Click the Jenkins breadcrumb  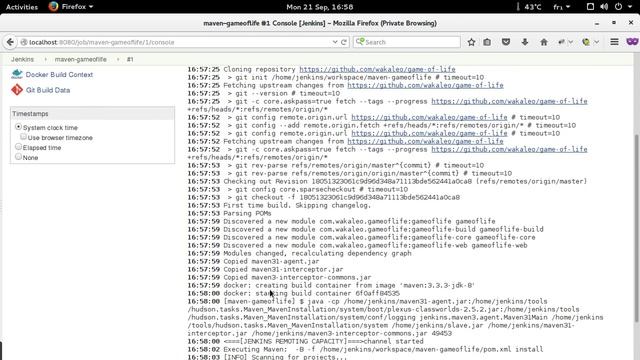[x=22, y=59]
